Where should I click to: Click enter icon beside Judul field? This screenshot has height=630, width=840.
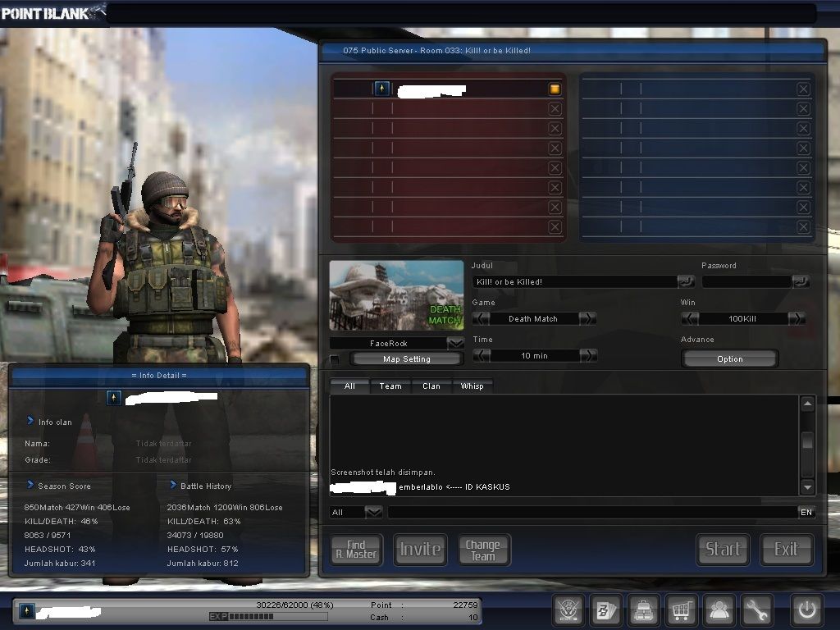[685, 281]
